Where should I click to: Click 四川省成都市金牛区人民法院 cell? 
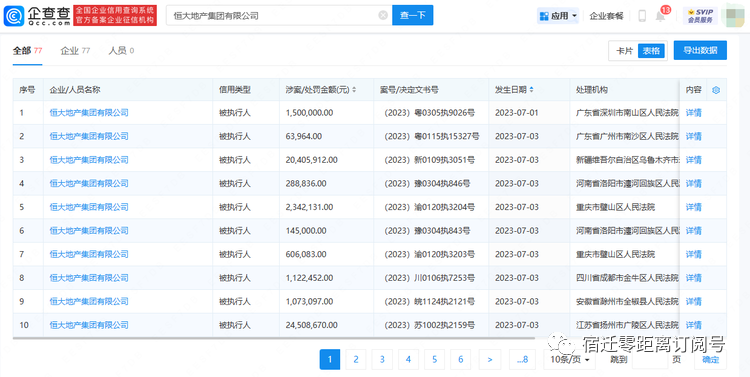[x=627, y=278]
